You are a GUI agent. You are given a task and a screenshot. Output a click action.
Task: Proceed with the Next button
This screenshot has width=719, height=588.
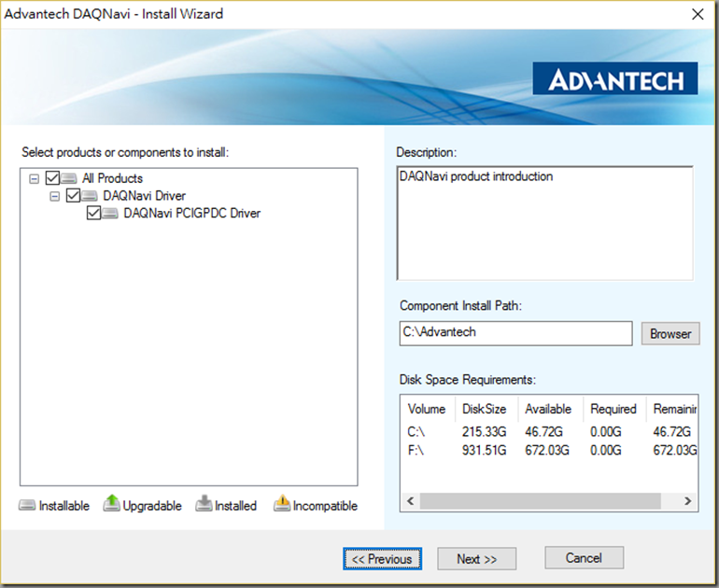476,559
